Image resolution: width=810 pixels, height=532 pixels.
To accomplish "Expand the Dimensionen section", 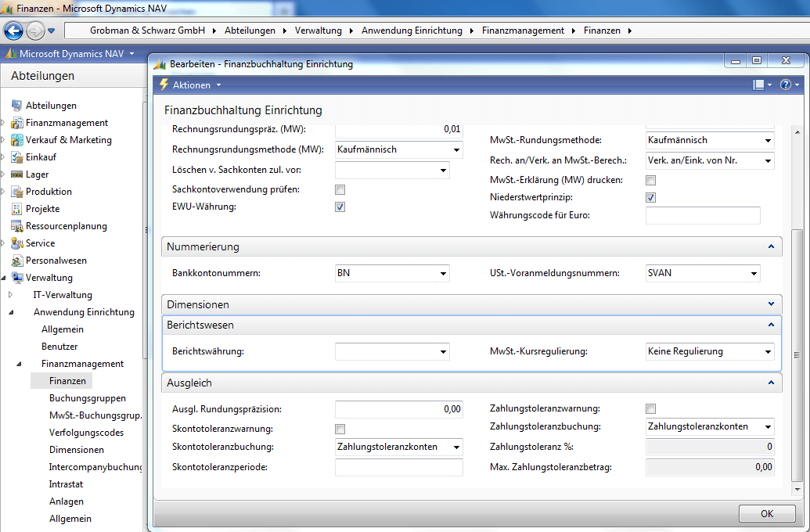I will coord(771,304).
